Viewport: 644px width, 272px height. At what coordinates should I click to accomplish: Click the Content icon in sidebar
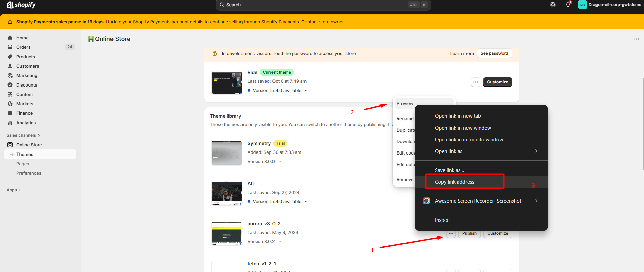tap(10, 94)
